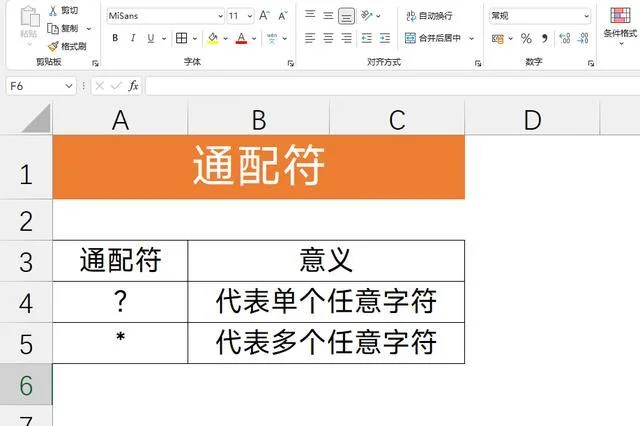Select row 3 header
640x426 pixels.
[26, 262]
